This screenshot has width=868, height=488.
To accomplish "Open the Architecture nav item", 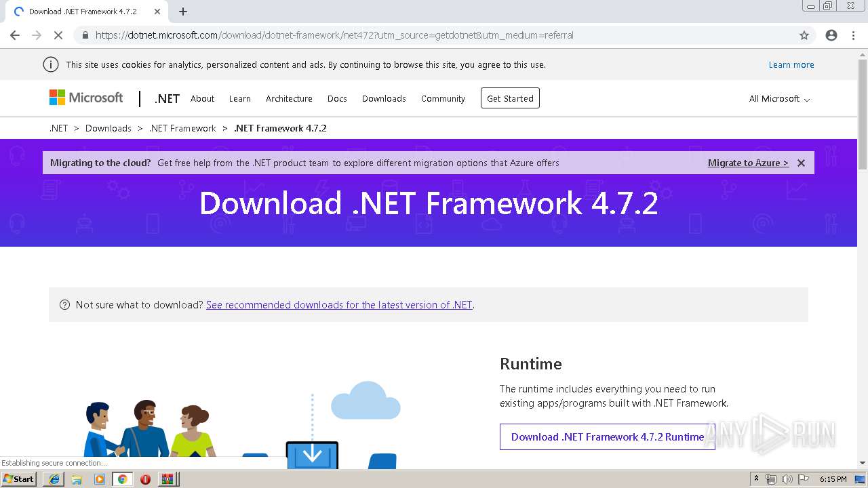I will [x=289, y=99].
